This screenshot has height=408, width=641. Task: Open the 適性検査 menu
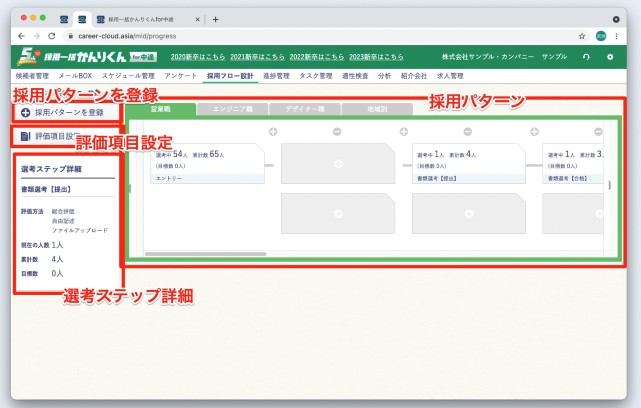pos(355,76)
